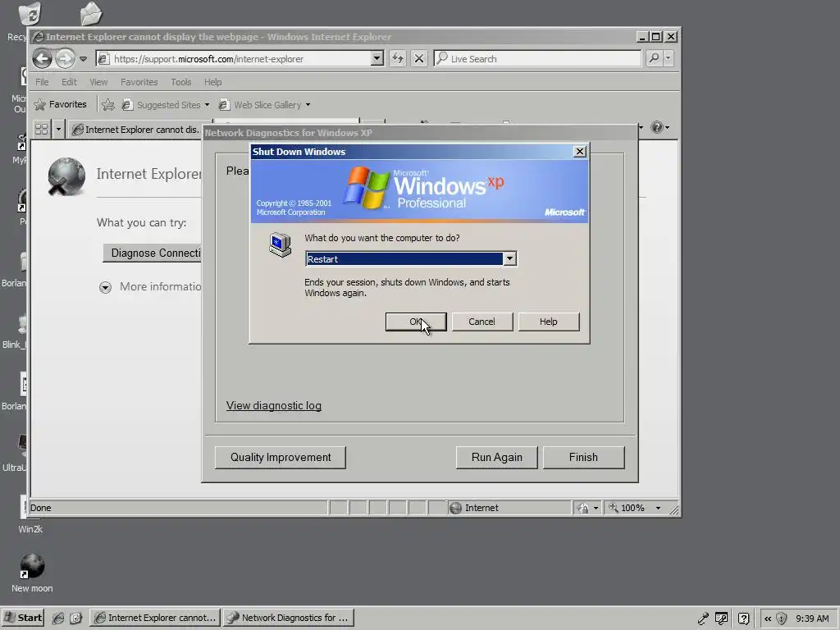Launch Internet Explorer from Quick Launch
Image resolution: width=840 pixels, height=630 pixels.
(58, 619)
